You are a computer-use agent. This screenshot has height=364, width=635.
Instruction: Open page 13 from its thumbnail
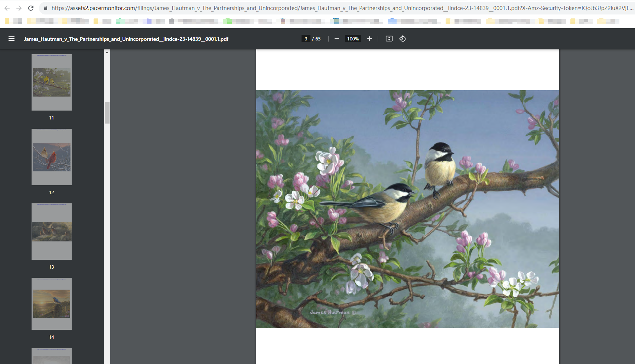[51, 231]
